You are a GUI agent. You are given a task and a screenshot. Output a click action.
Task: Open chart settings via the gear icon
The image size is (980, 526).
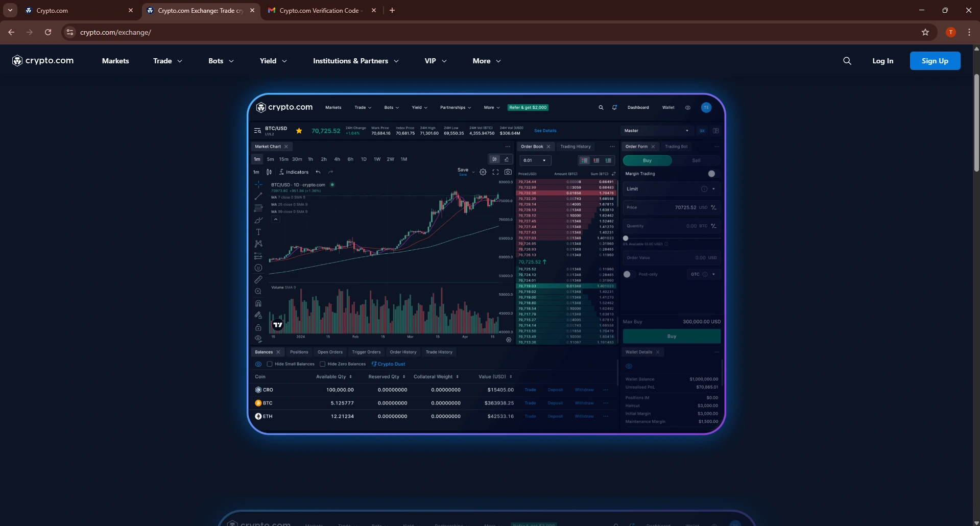pos(483,172)
